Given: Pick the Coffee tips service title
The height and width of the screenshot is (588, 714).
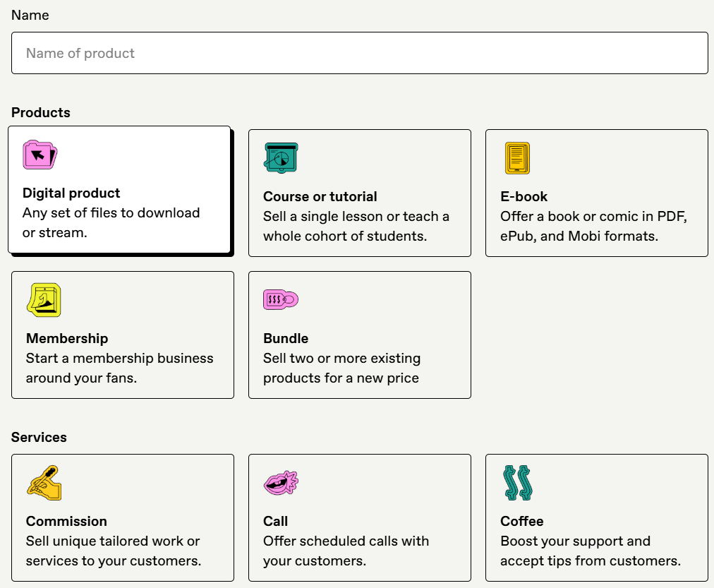Looking at the screenshot, I should coord(521,522).
